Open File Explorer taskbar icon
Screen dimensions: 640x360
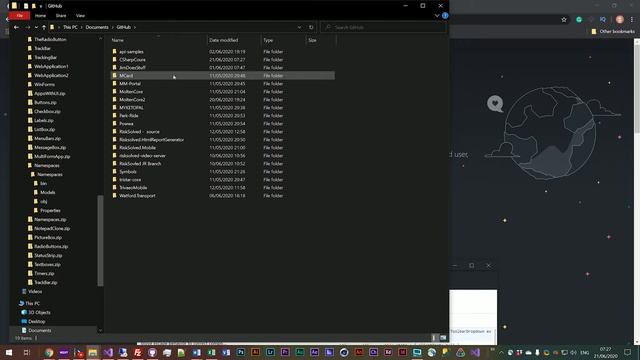pyautogui.click(x=93, y=352)
